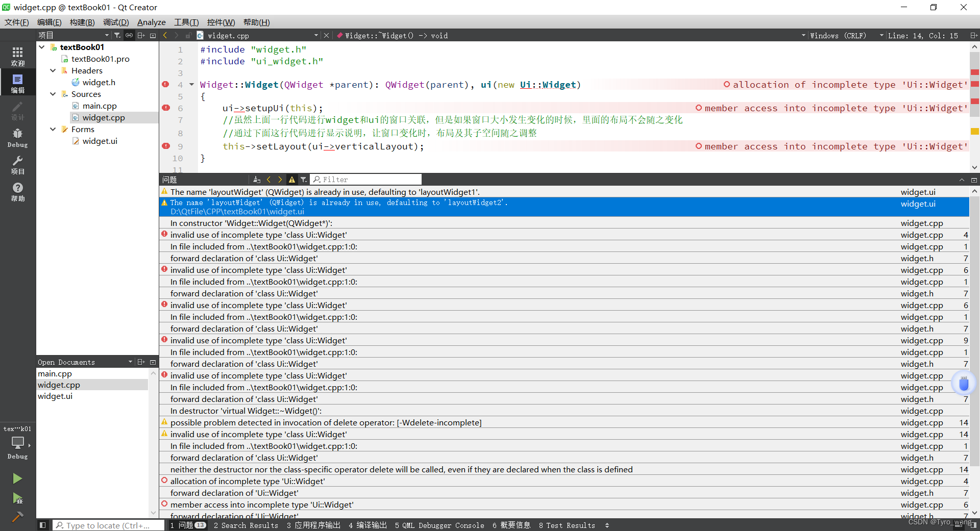Go to previous issue item

268,180
